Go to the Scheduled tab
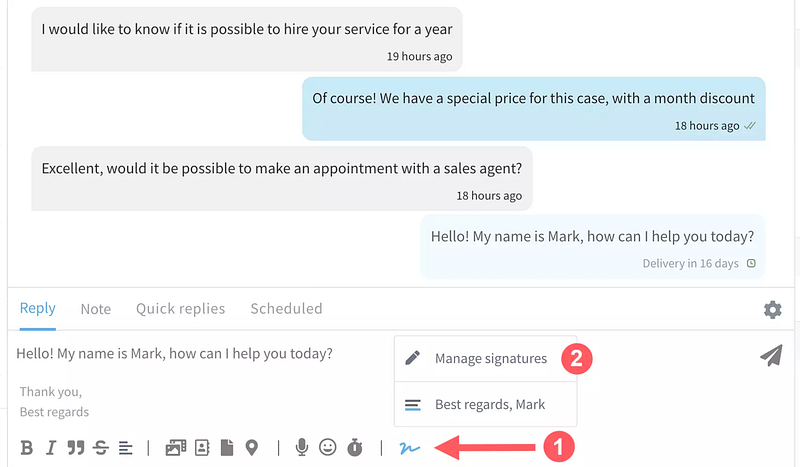Image resolution: width=800 pixels, height=467 pixels. (x=286, y=309)
